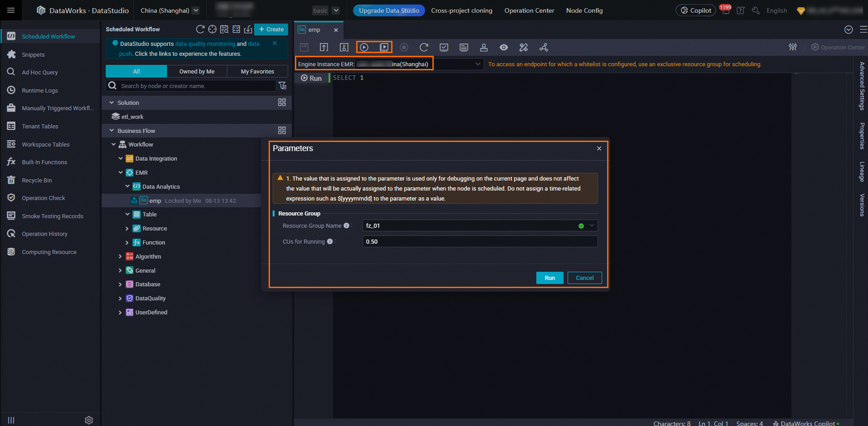868x426 pixels.
Task: Open the node filter funnel icon
Action: [x=282, y=86]
